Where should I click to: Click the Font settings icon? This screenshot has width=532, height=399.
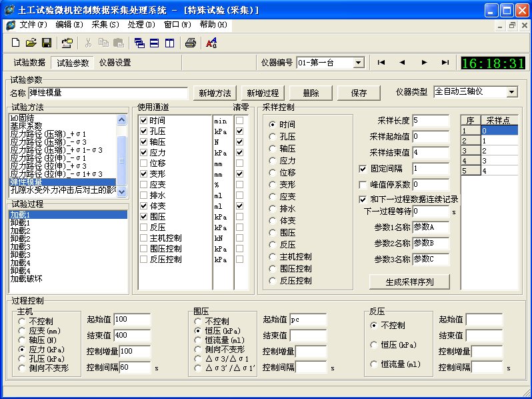click(211, 43)
